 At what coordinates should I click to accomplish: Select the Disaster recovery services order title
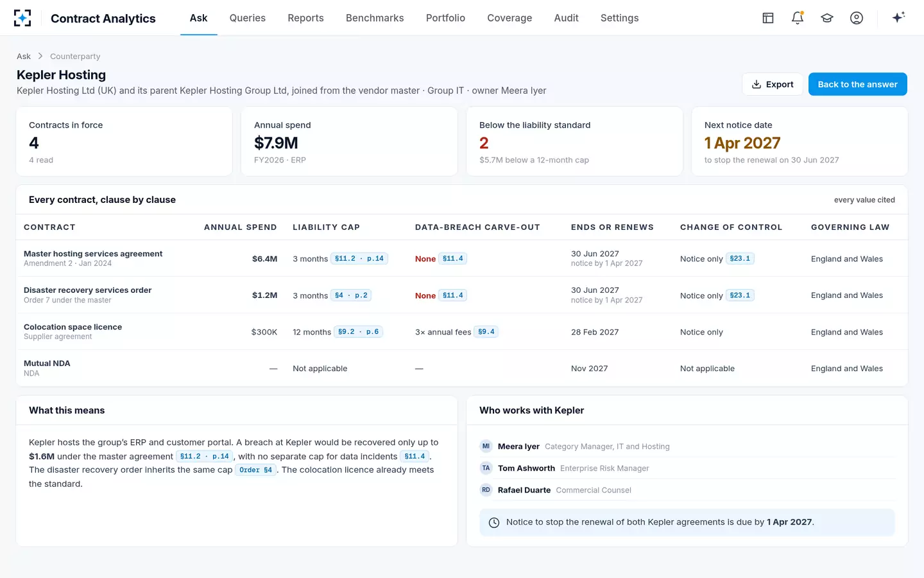point(88,290)
